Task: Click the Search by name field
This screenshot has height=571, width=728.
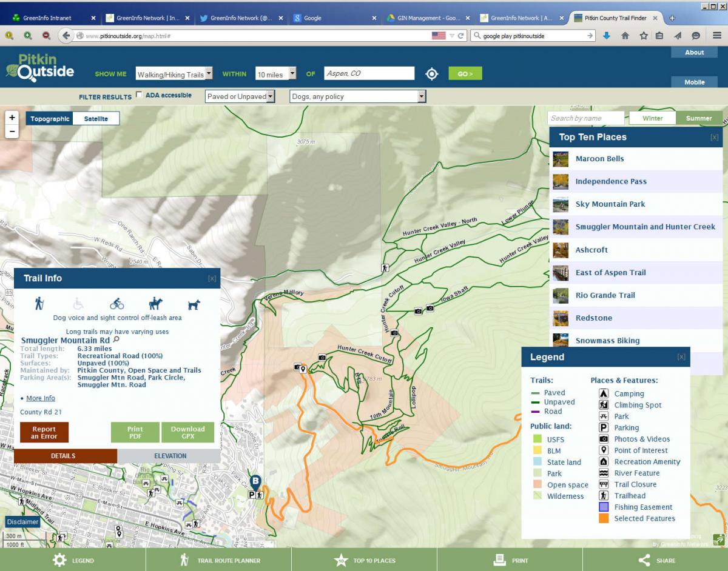Action: tap(586, 118)
